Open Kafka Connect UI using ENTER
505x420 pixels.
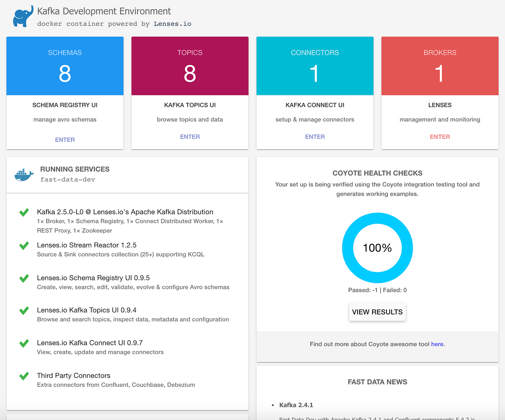click(315, 137)
